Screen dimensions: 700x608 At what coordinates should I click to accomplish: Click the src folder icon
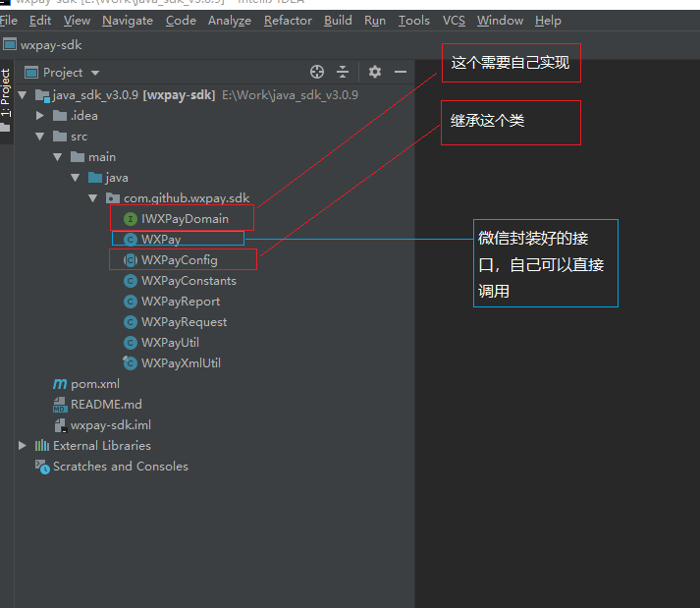point(60,137)
